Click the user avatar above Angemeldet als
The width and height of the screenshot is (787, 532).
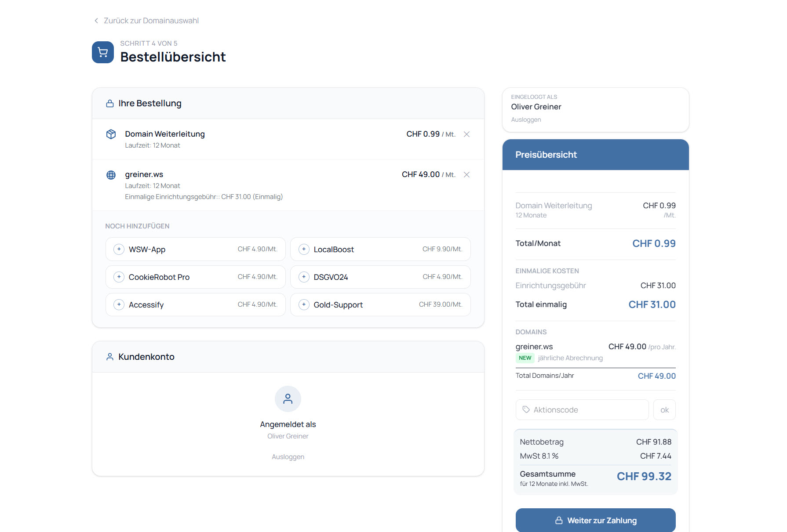coord(288,399)
